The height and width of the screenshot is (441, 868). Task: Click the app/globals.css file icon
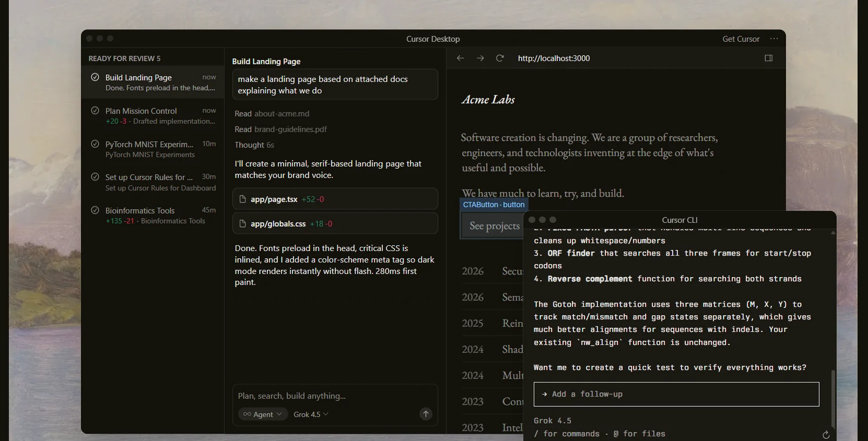pos(242,223)
